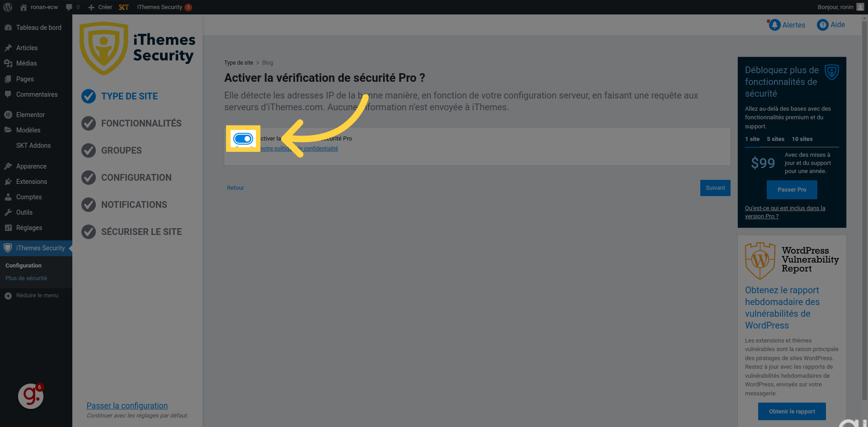Toggle the security check Pro switch

tap(243, 139)
